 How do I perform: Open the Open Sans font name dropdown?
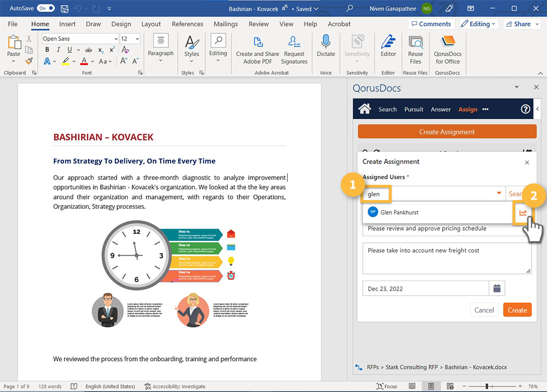click(x=116, y=39)
